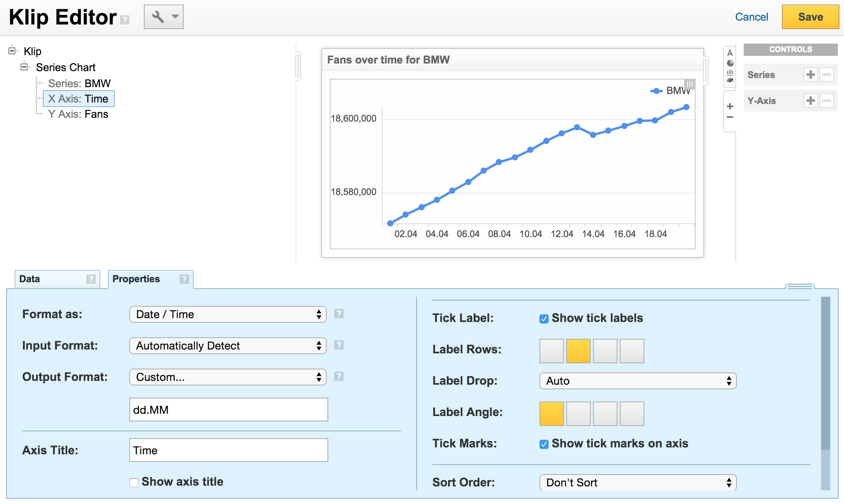The width and height of the screenshot is (844, 504).
Task: Open the help icon beside Klip Editor title
Action: click(x=125, y=20)
